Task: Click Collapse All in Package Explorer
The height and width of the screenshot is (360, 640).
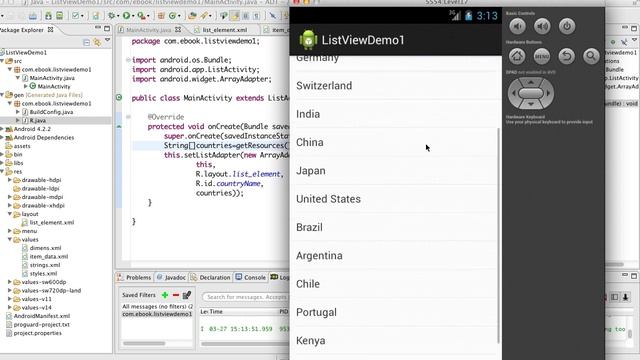Action: tap(87, 42)
